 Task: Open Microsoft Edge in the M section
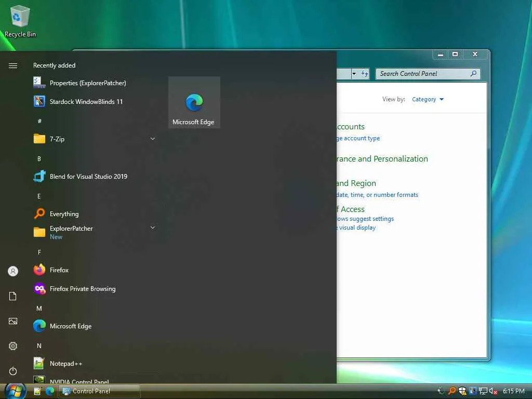click(95, 326)
